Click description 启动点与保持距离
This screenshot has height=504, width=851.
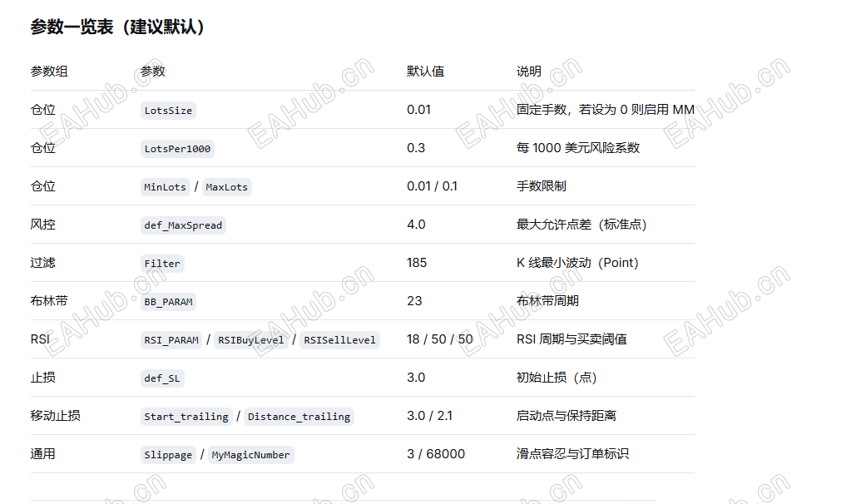[x=566, y=416]
